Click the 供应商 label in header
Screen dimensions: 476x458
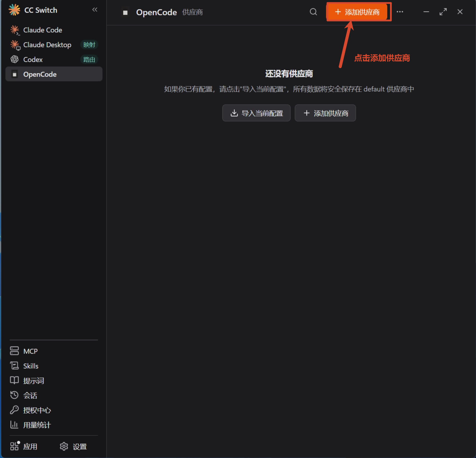[192, 12]
